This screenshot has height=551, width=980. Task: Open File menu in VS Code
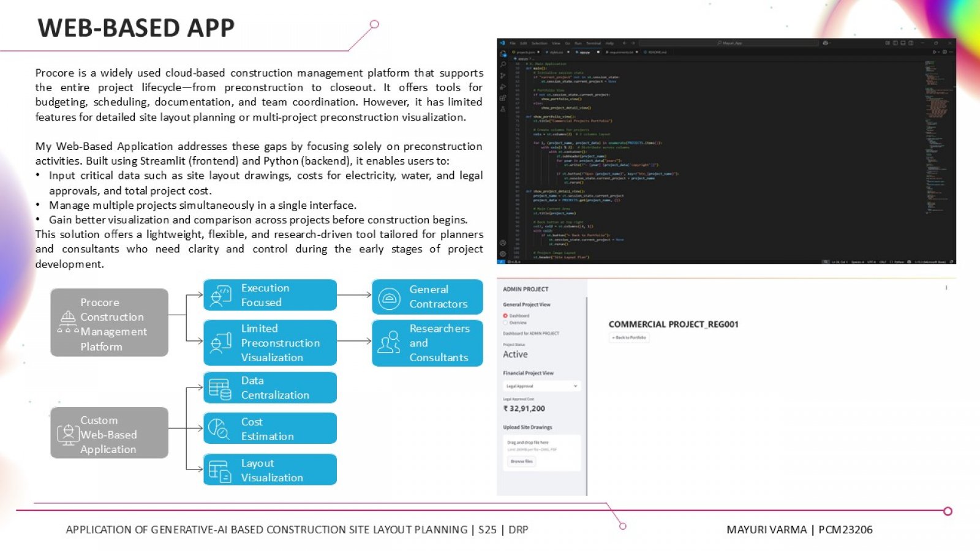513,43
